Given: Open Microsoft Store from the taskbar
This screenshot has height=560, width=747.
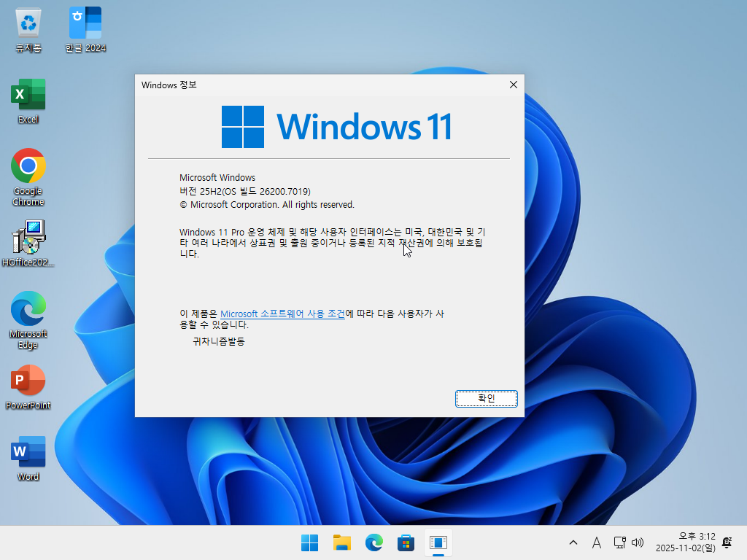Looking at the screenshot, I should tap(406, 542).
